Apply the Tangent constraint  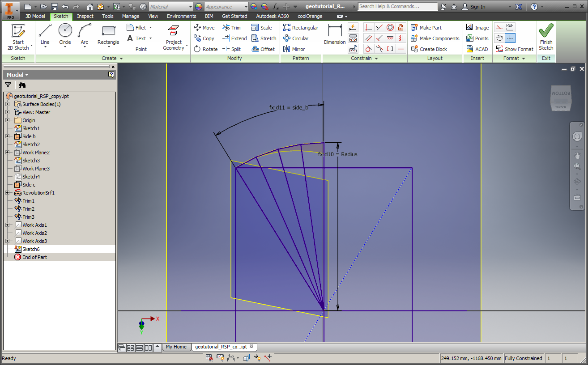[x=369, y=49]
